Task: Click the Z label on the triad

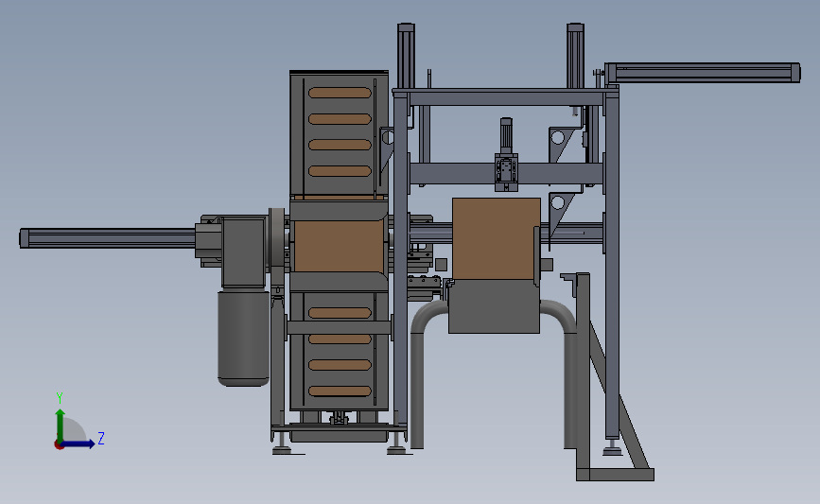Action: point(101,438)
